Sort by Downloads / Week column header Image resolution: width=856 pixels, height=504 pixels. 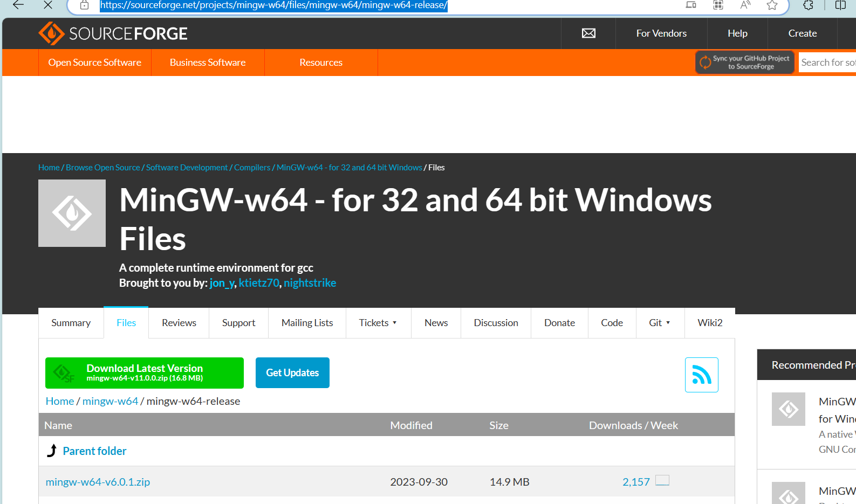click(x=633, y=425)
